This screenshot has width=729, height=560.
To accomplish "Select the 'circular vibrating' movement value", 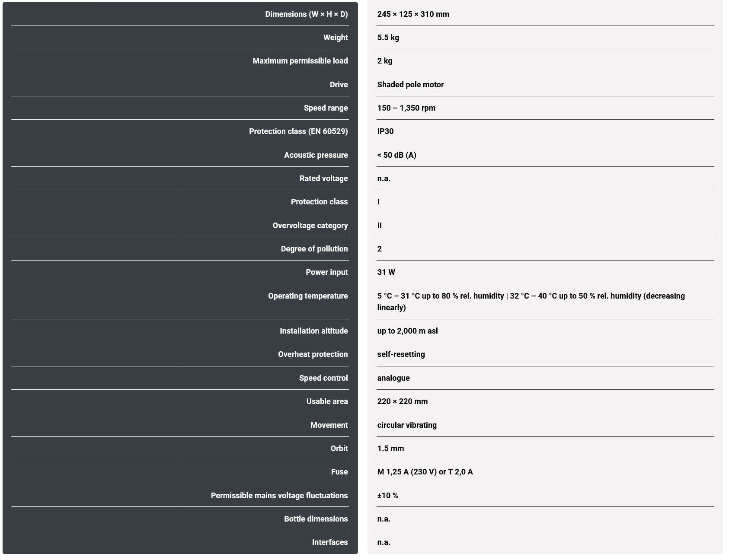I will [x=407, y=425].
